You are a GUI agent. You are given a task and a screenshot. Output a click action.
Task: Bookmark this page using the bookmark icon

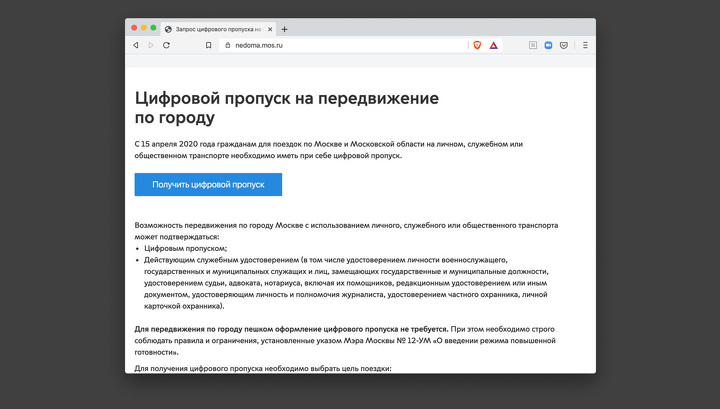(x=208, y=45)
